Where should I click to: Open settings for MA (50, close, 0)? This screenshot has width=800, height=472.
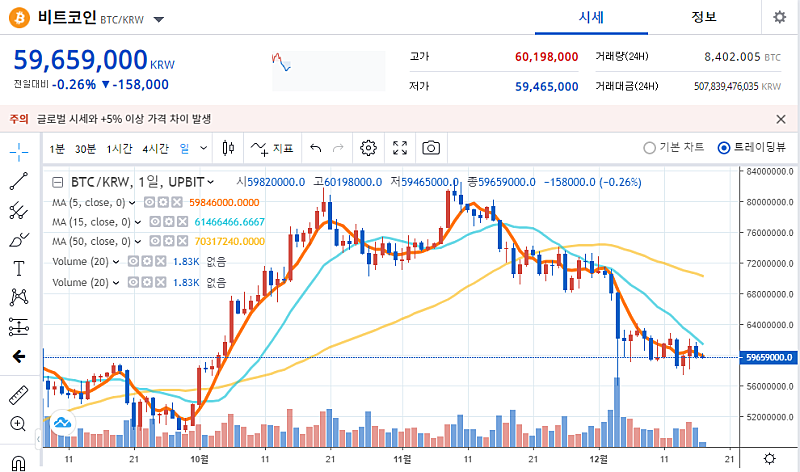pos(168,241)
